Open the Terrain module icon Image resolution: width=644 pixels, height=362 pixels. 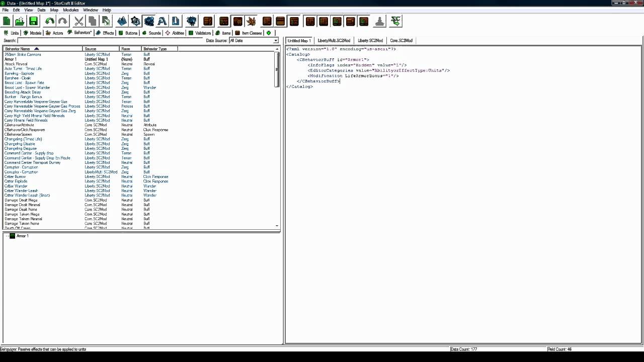122,21
